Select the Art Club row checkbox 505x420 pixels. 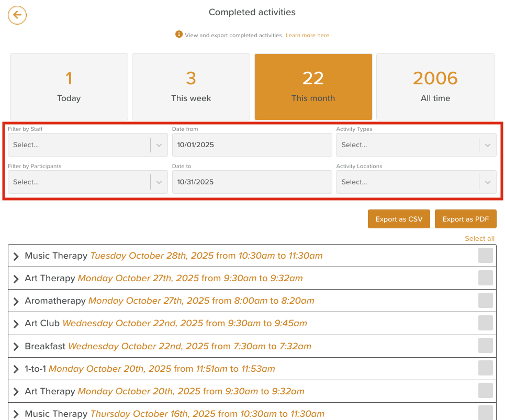[x=485, y=323]
